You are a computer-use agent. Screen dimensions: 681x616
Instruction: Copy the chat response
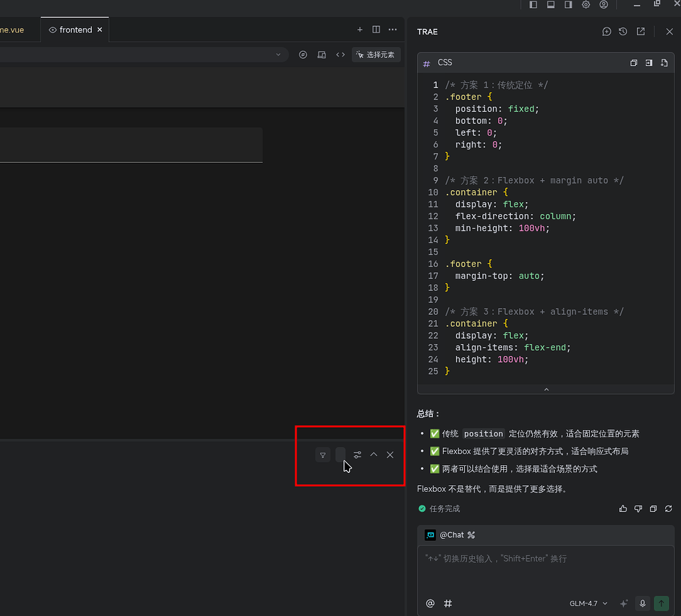(x=653, y=509)
